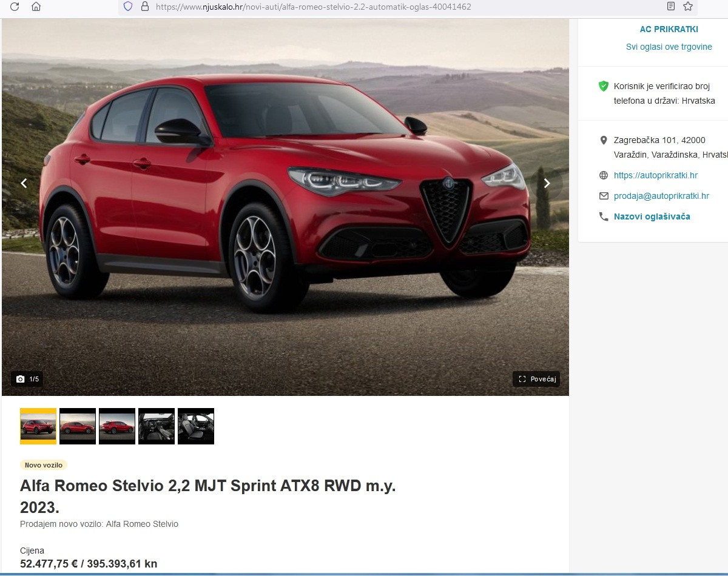Click the location pin icon by address
Viewport: 728px width, 576px height.
pyautogui.click(x=603, y=141)
